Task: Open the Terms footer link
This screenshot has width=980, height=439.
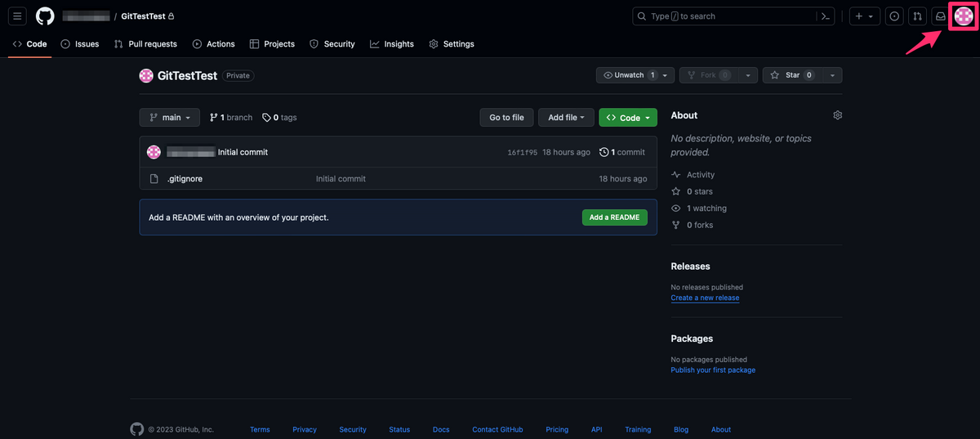Action: (260, 429)
